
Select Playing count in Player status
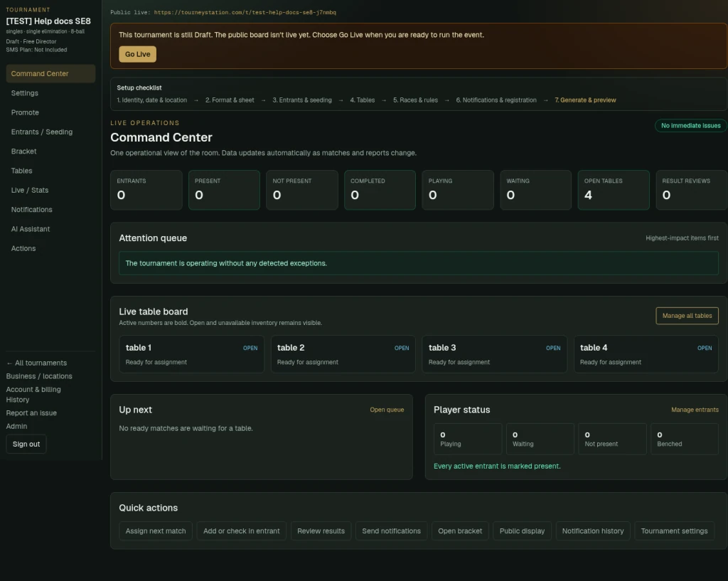click(468, 439)
